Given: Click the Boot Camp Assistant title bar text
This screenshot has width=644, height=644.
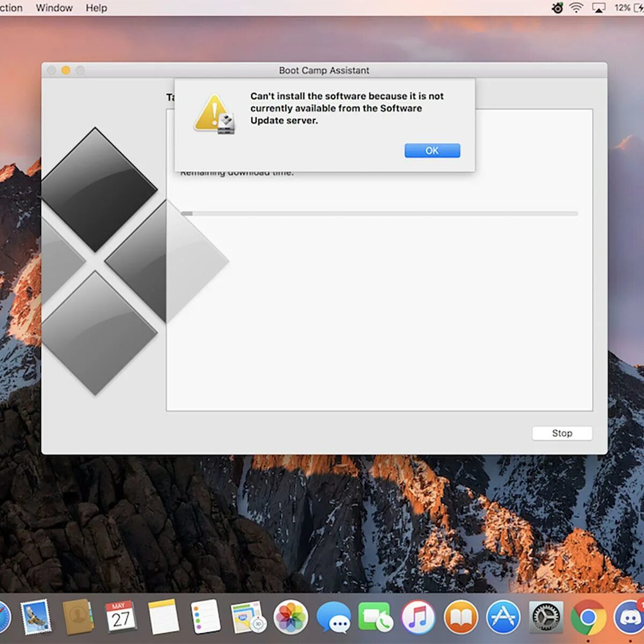Looking at the screenshot, I should tap(324, 70).
